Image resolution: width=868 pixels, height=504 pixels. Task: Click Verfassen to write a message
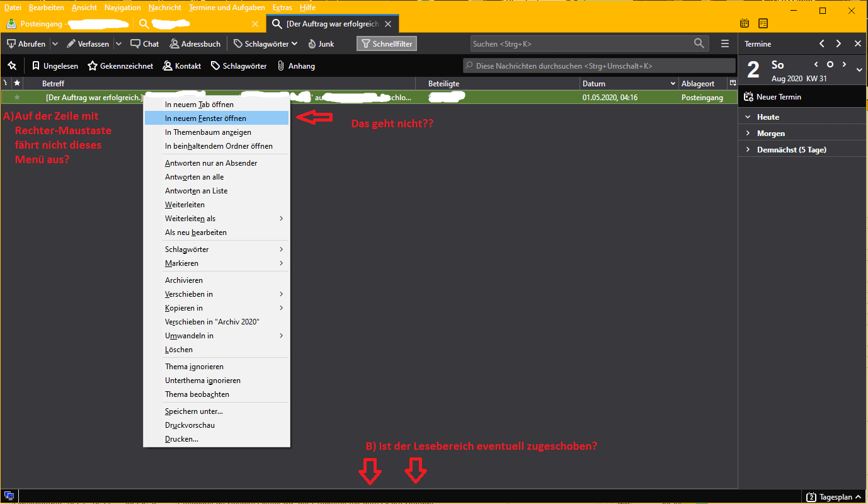point(88,44)
